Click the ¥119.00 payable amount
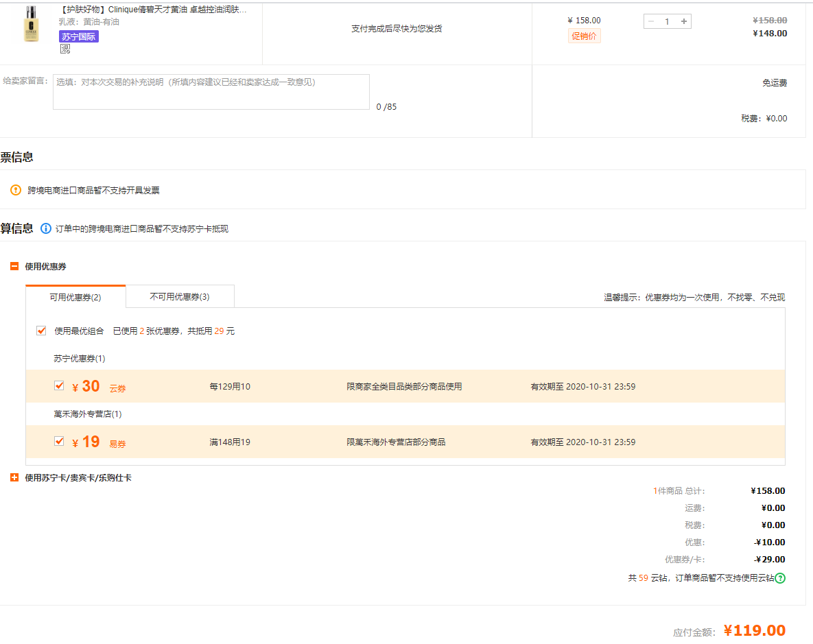 pyautogui.click(x=755, y=630)
